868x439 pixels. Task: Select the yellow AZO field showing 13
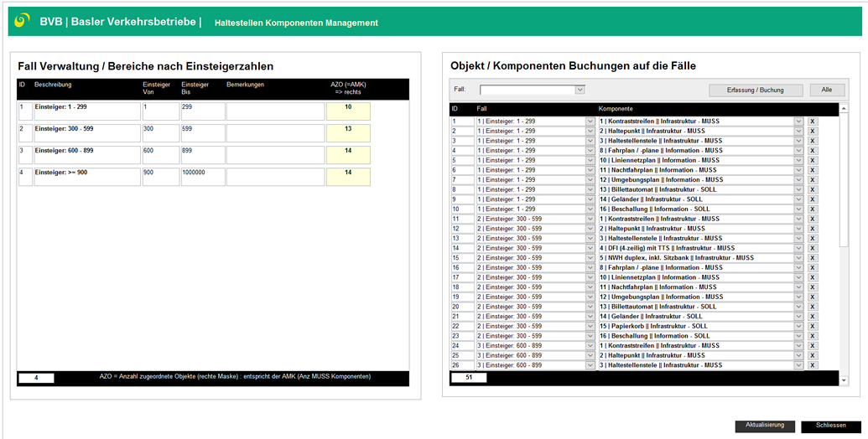(348, 132)
